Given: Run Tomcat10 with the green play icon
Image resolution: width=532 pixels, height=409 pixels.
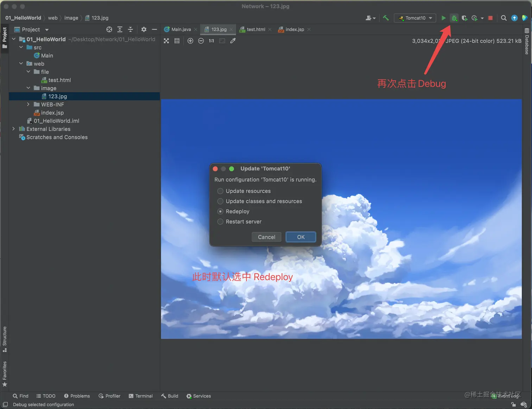Looking at the screenshot, I should coord(444,18).
